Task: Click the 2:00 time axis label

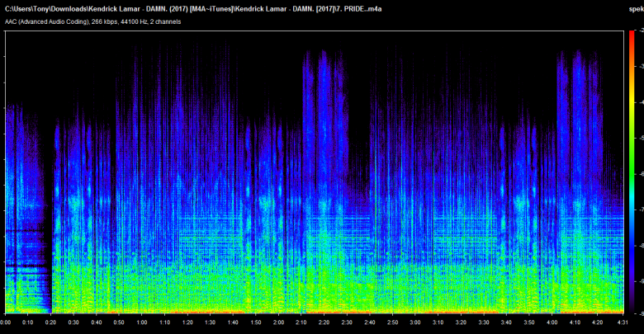Action: click(x=278, y=322)
